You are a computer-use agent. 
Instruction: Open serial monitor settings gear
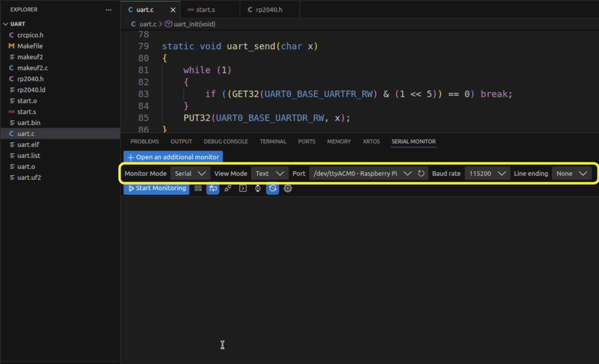(x=288, y=189)
